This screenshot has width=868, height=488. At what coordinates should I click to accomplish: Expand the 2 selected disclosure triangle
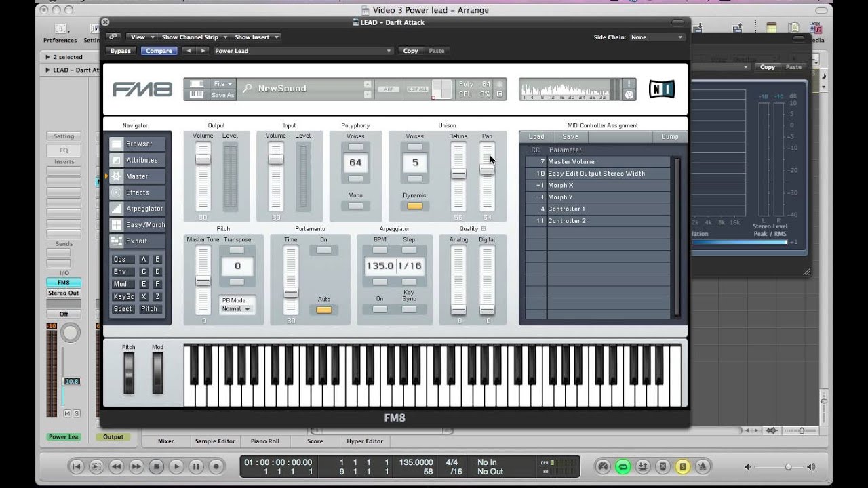(48, 57)
